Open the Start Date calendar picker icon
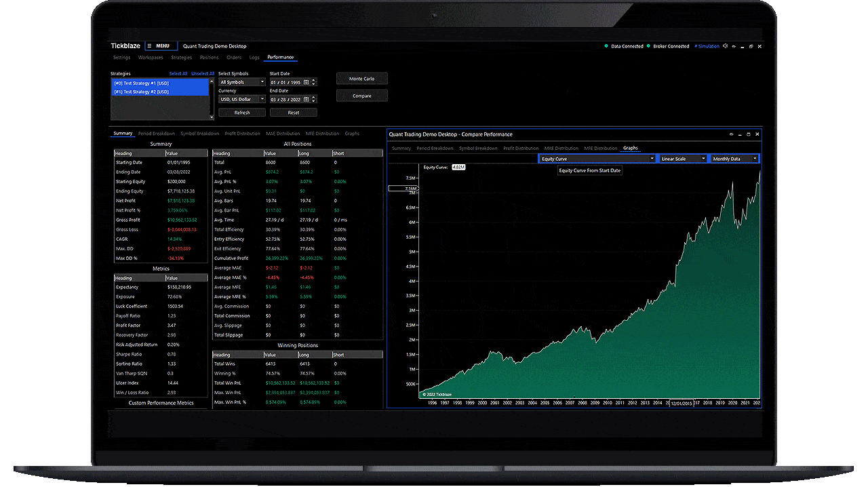868x487 pixels. point(306,82)
